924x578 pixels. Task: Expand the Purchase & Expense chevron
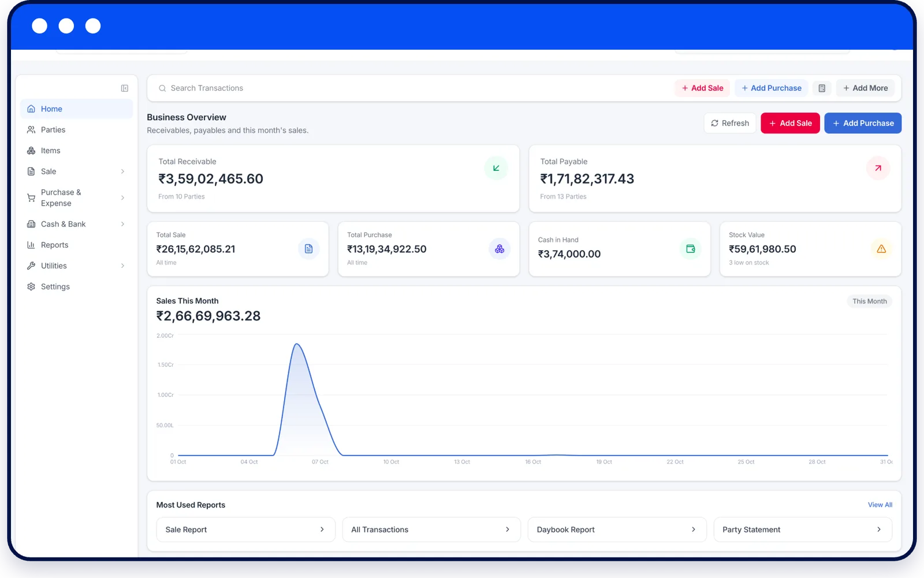[x=122, y=198]
